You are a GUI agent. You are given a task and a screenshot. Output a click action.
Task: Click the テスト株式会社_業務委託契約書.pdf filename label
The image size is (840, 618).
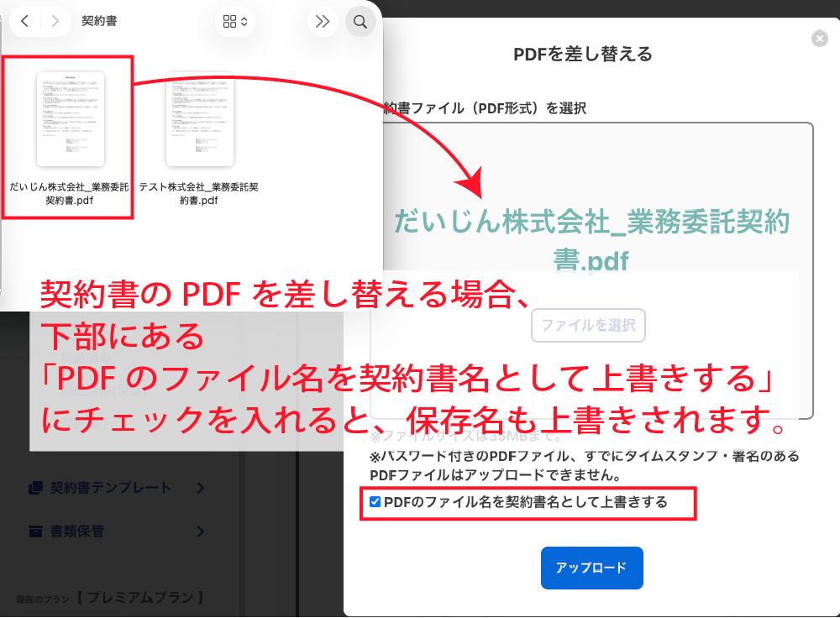point(199,194)
